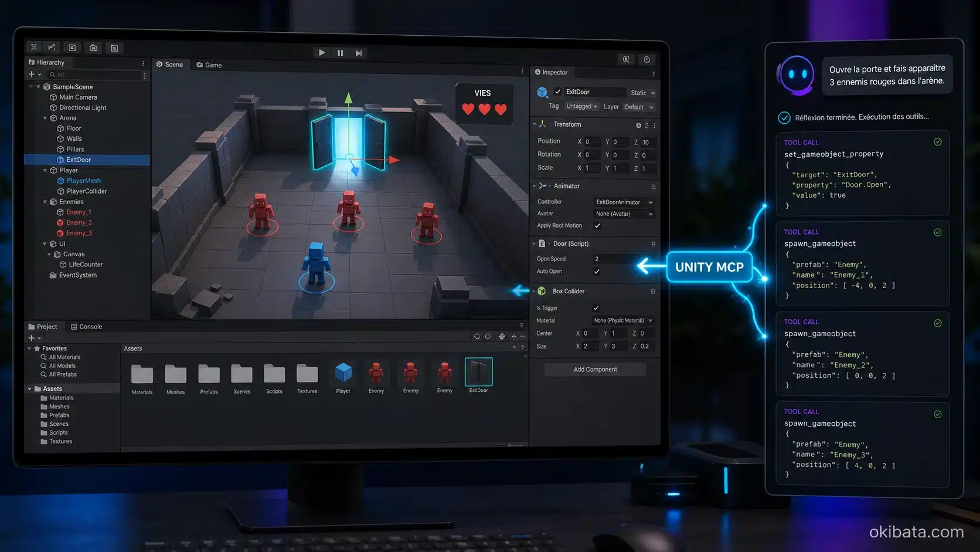Click the plus icon in the Project panel
980x552 pixels.
[32, 338]
